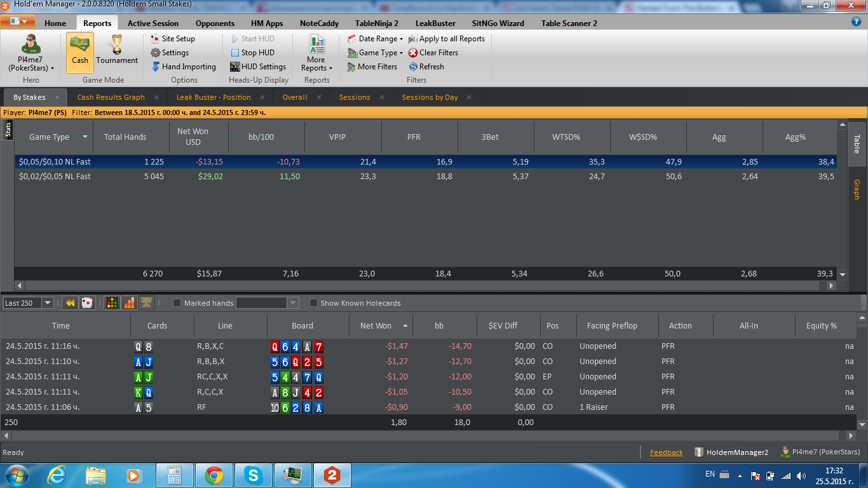Click the Feedback link
The height and width of the screenshot is (488, 868).
667,452
